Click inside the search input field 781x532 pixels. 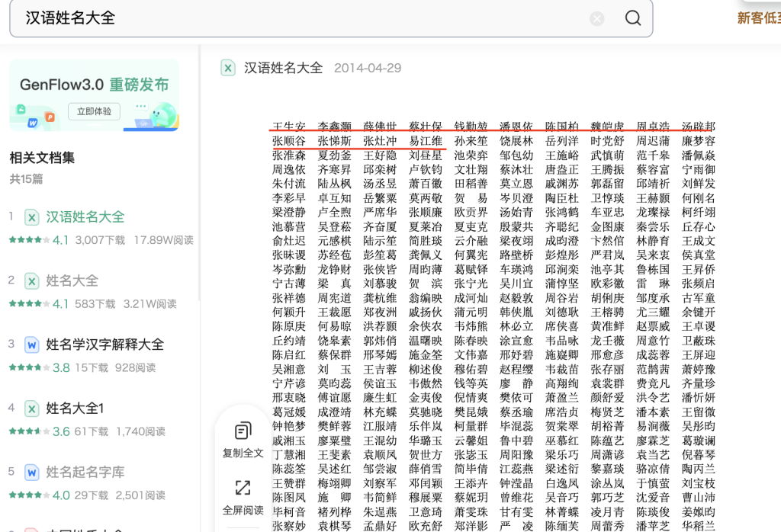click(229, 19)
